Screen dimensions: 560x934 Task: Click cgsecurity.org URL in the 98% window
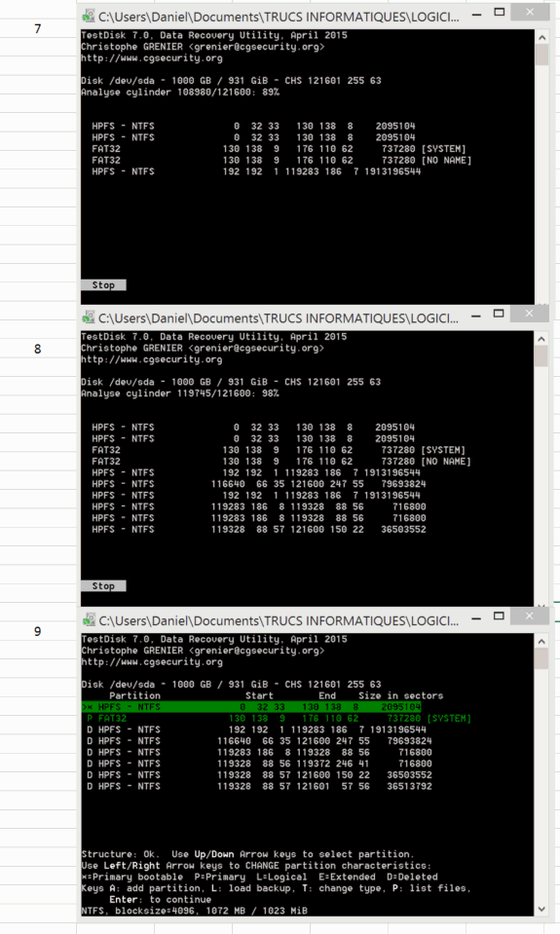click(x=152, y=359)
